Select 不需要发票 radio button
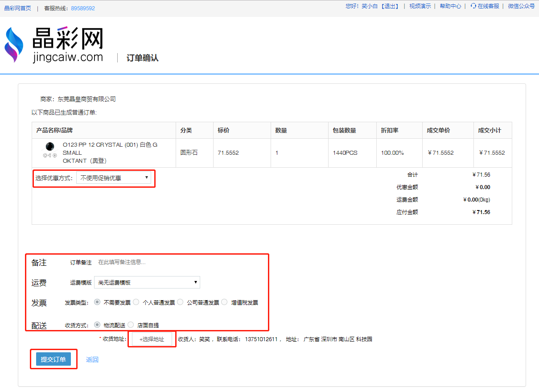The width and height of the screenshot is (539, 392). pos(97,302)
